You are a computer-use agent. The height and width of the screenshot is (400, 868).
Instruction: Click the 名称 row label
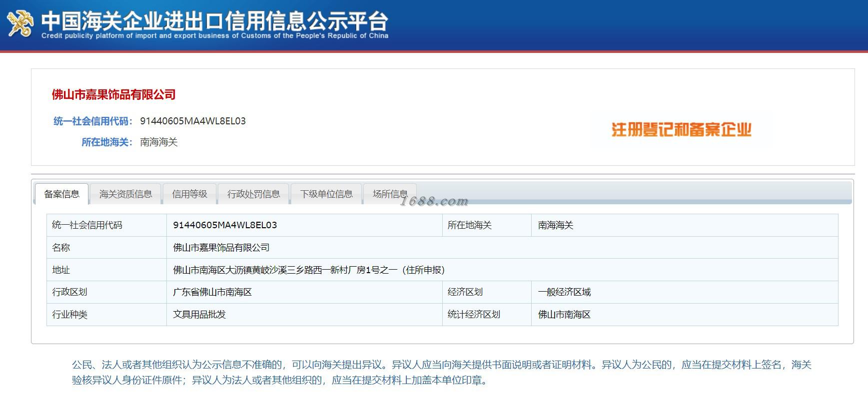pos(61,247)
